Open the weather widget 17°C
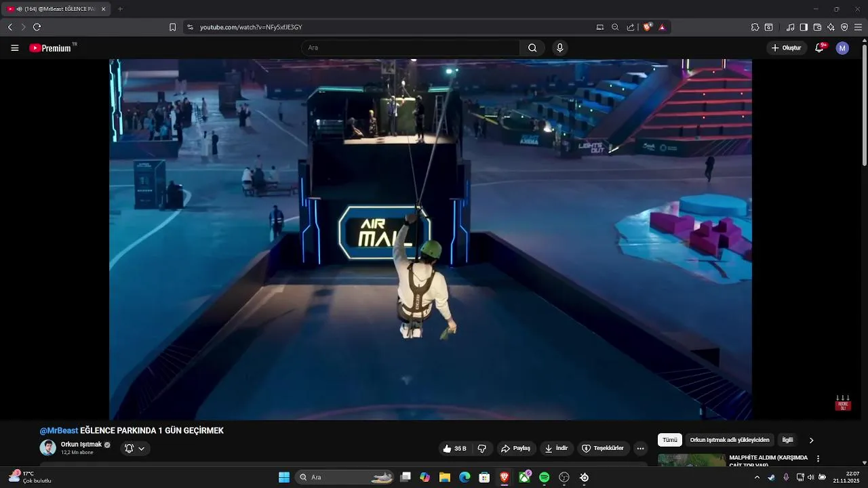868x488 pixels. point(30,477)
